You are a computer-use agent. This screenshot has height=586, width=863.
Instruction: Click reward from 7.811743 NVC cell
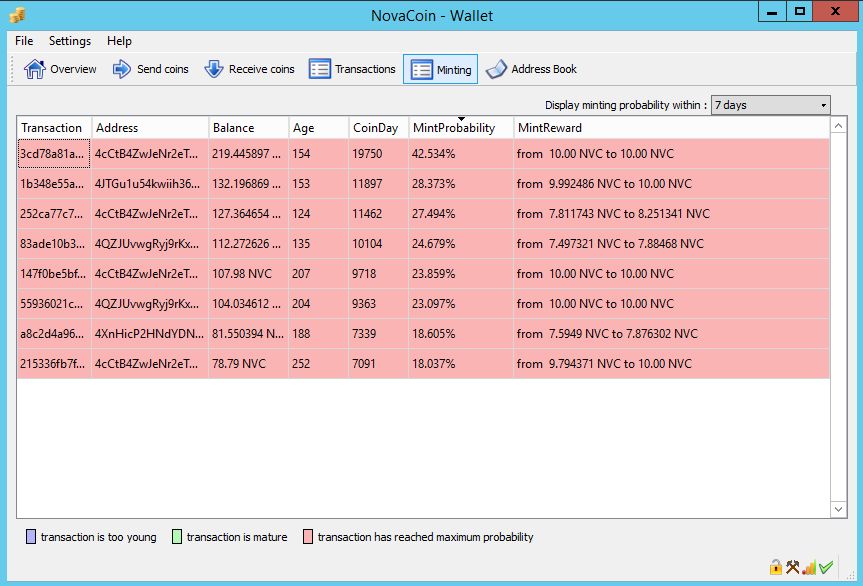pyautogui.click(x=671, y=213)
